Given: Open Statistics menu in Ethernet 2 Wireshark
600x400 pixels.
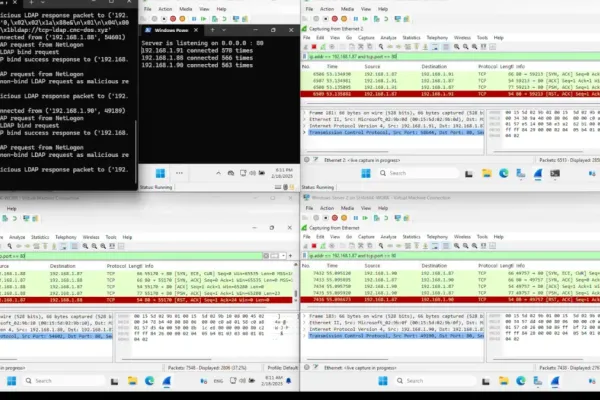Looking at the screenshot, I should click(411, 38).
